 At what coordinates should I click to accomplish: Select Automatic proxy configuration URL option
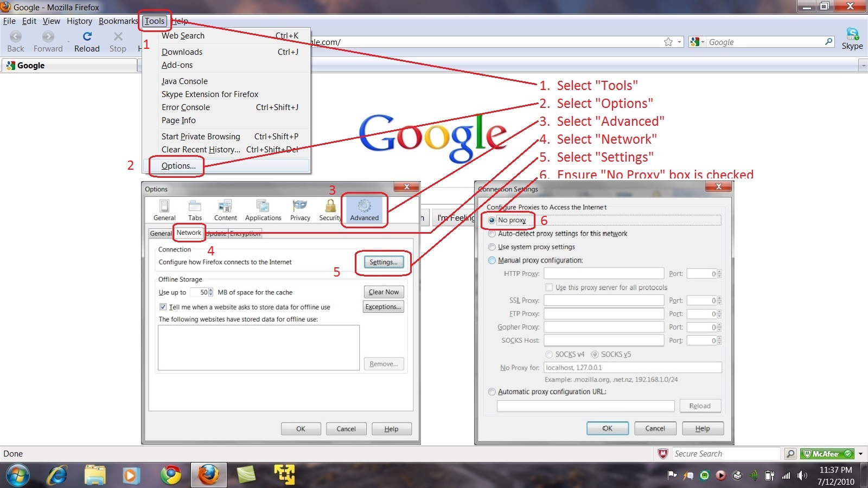[x=492, y=391]
